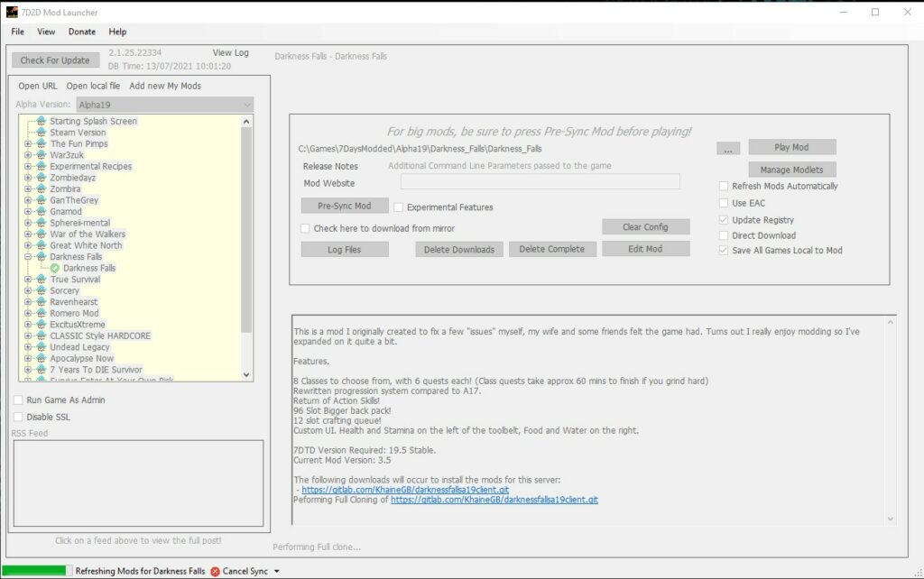Screen dimensions: 924x579
Task: Click the Clear Config button
Action: (x=646, y=226)
